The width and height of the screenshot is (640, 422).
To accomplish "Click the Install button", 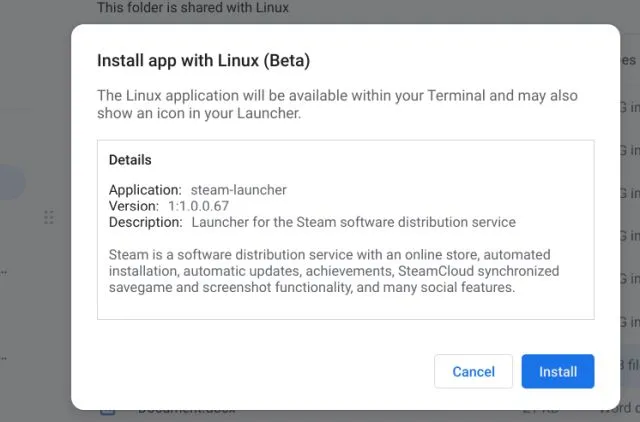I will (557, 371).
